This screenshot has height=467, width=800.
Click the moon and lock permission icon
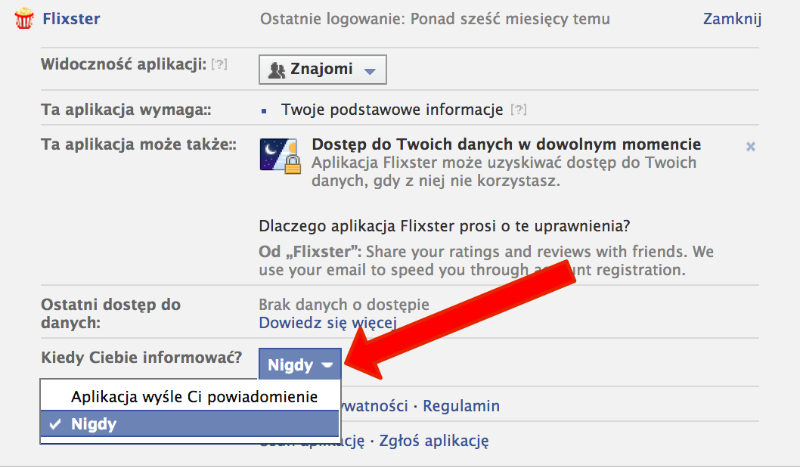click(x=280, y=155)
